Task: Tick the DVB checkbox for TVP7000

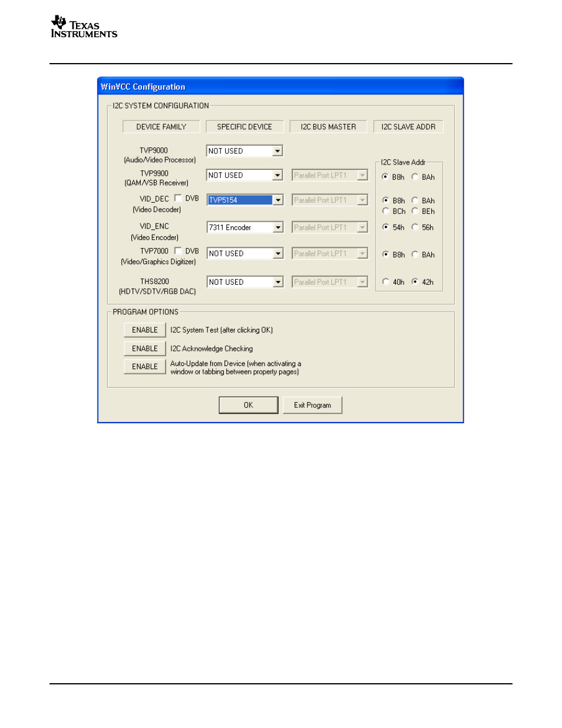Action: point(178,251)
